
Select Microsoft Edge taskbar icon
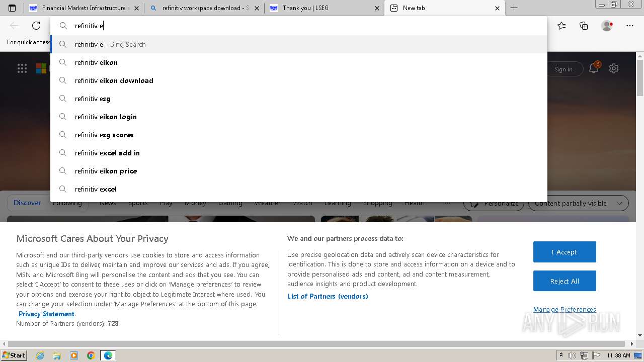(108, 355)
